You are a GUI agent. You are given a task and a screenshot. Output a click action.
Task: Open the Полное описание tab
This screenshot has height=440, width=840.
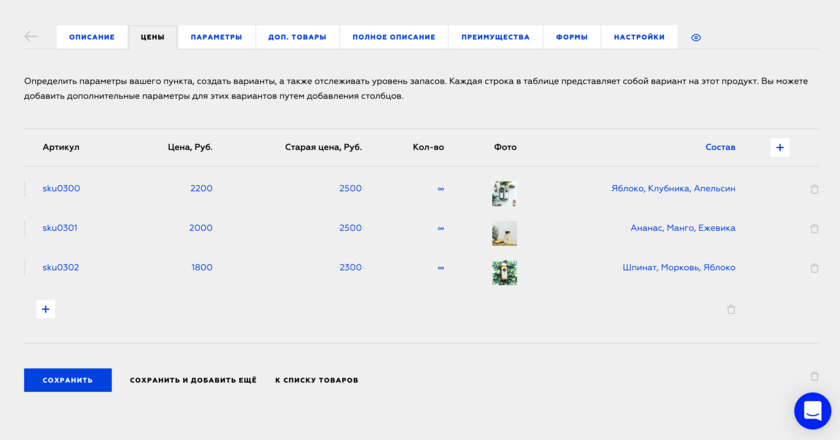coord(394,37)
